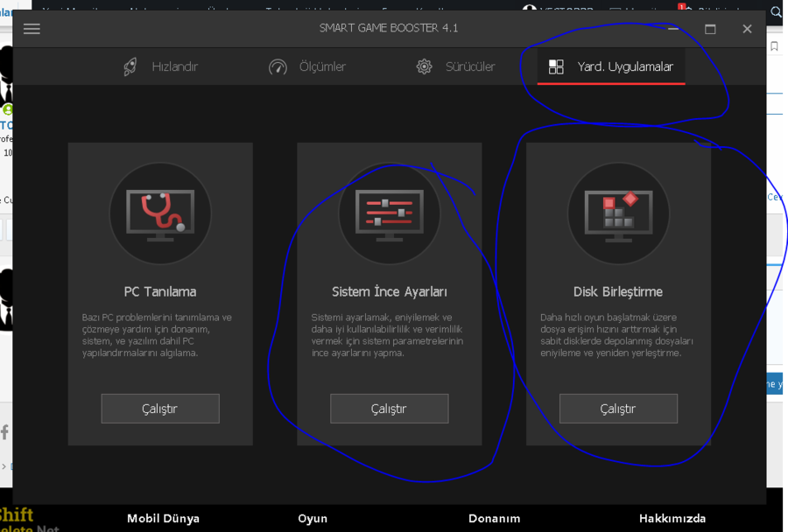The image size is (788, 532).
Task: Click the PC Tanılama stethoscope monitor icon
Action: click(160, 213)
